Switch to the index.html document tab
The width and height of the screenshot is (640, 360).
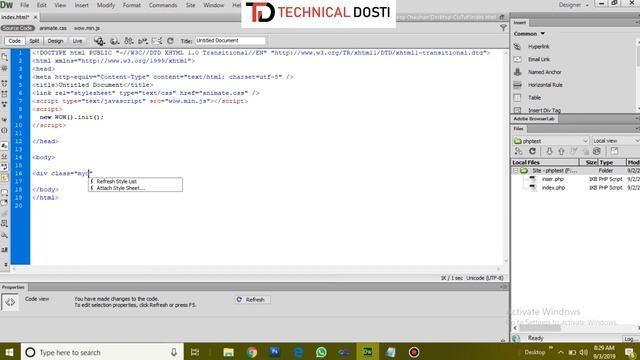[x=15, y=17]
